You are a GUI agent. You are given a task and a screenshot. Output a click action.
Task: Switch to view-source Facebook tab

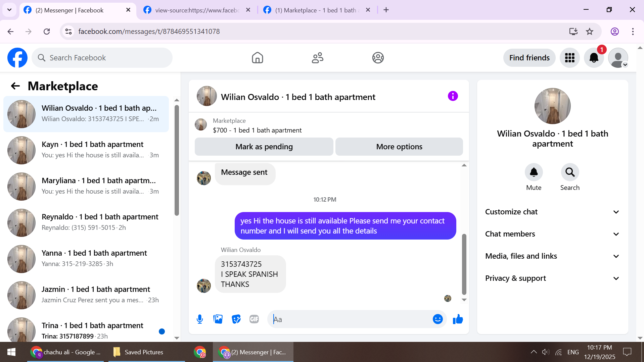click(197, 10)
